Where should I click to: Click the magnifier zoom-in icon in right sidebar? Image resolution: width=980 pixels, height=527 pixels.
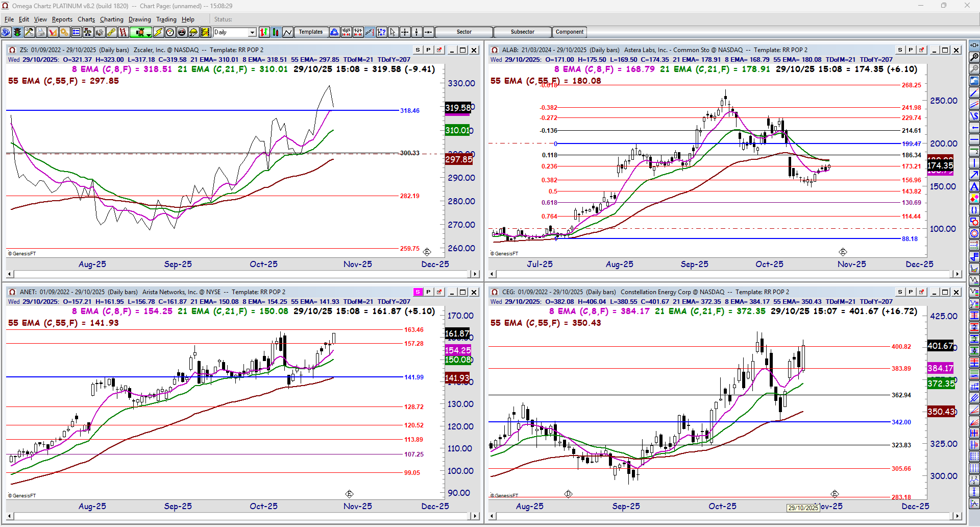coord(974,57)
